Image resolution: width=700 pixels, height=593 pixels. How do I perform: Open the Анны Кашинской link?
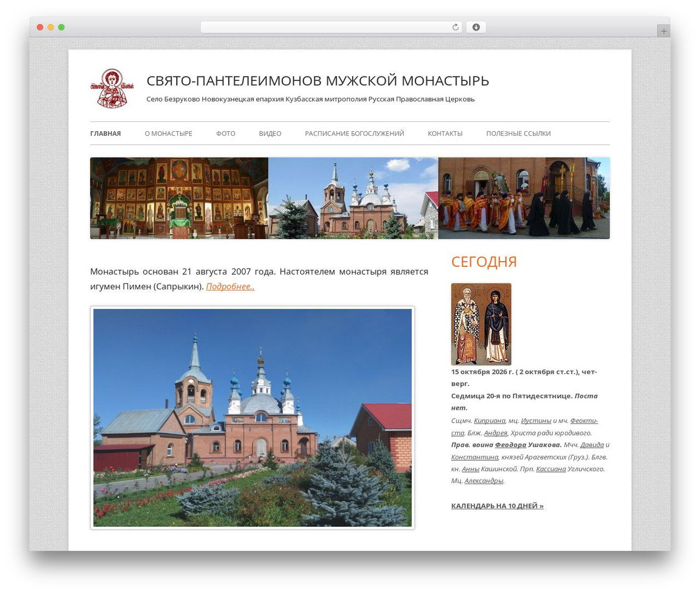[x=470, y=469]
